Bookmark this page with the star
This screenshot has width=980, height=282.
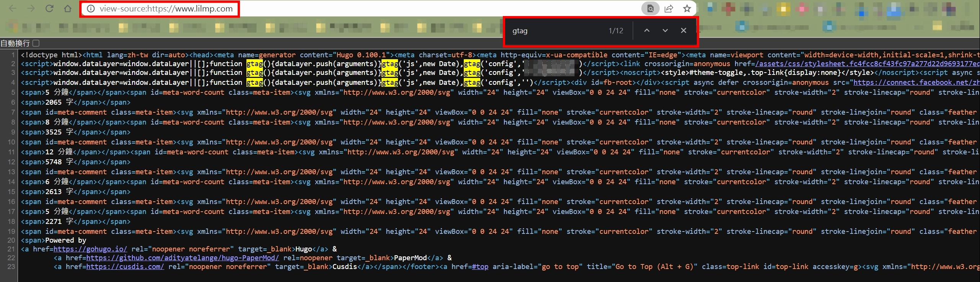pos(687,8)
